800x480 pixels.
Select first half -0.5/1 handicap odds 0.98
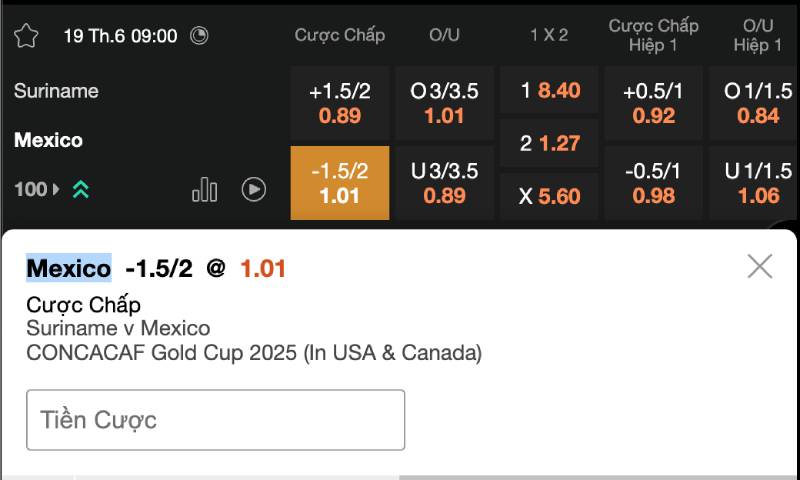[654, 183]
